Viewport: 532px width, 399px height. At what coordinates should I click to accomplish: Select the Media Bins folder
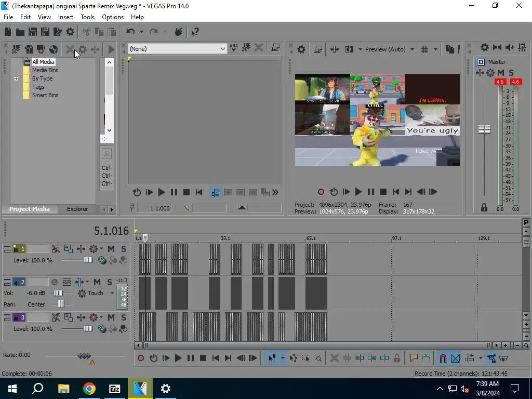click(45, 70)
